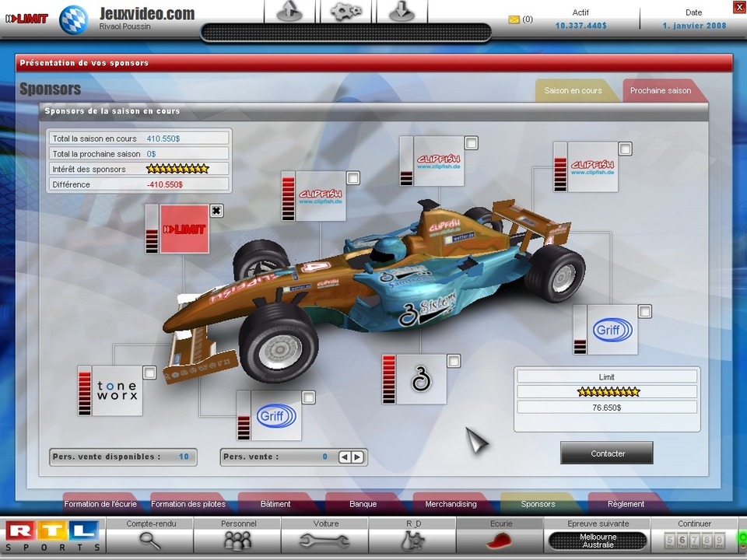Click the Ecurie red cap icon
The image size is (747, 560).
(500, 539)
